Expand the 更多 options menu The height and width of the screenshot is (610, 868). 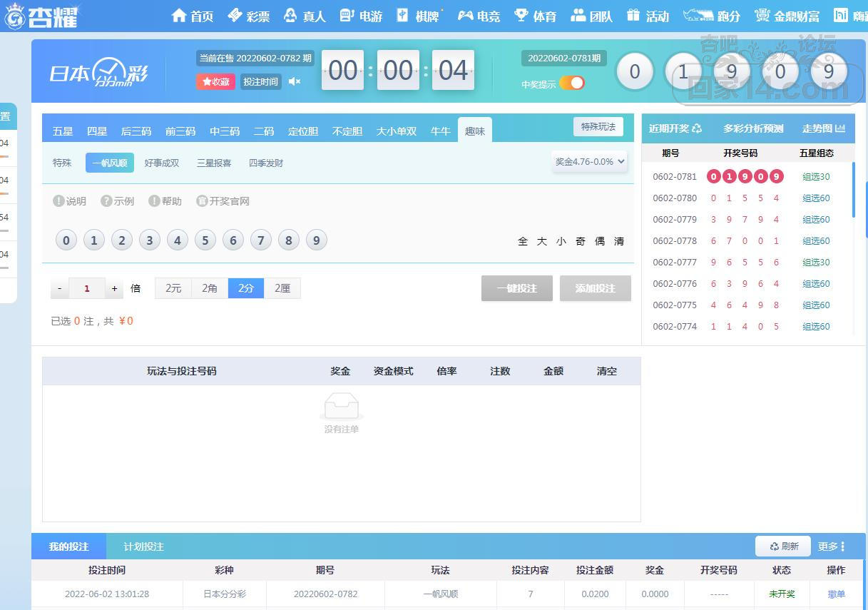[831, 547]
